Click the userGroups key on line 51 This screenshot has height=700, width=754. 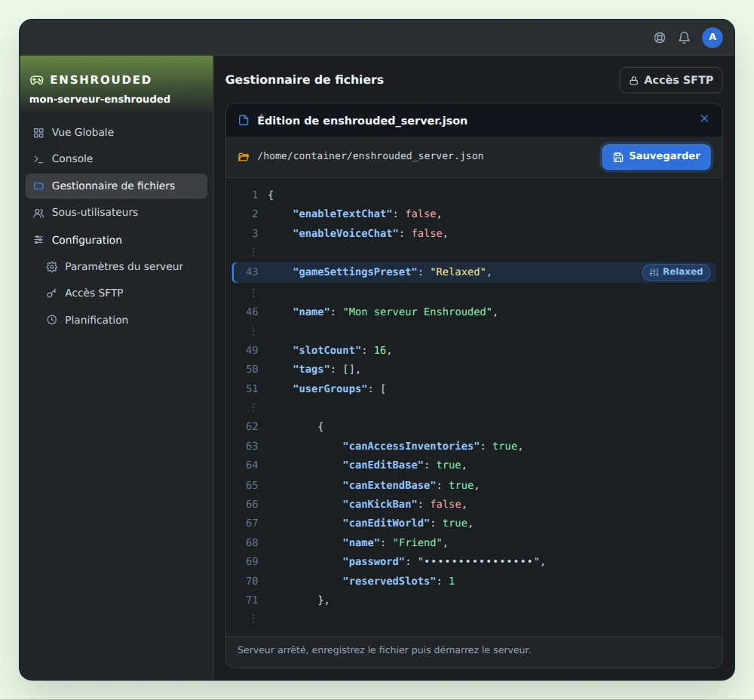(x=330, y=388)
